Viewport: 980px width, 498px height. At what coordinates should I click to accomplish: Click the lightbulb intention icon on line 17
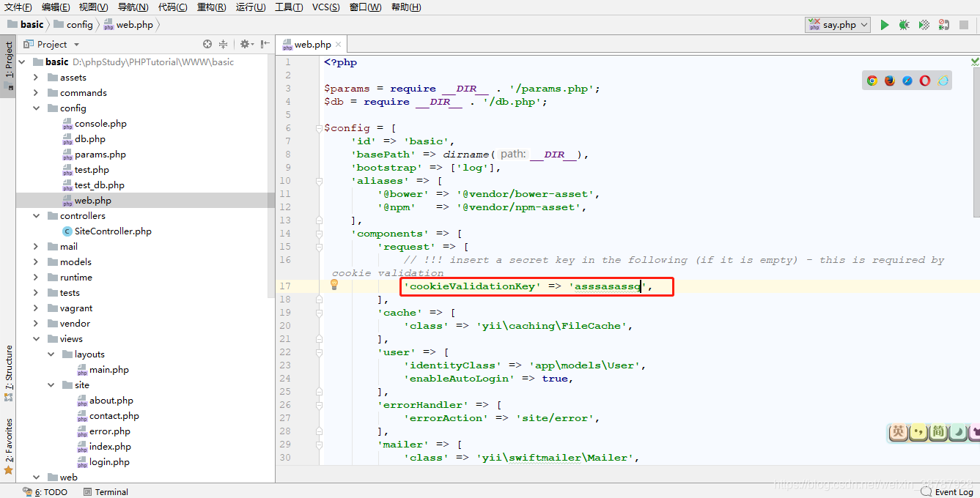coord(334,284)
